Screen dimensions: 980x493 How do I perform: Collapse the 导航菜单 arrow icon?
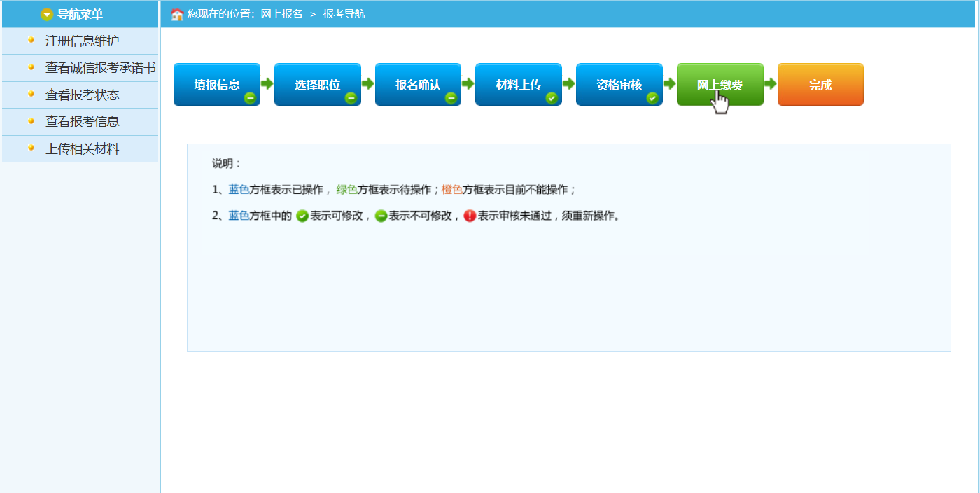47,14
